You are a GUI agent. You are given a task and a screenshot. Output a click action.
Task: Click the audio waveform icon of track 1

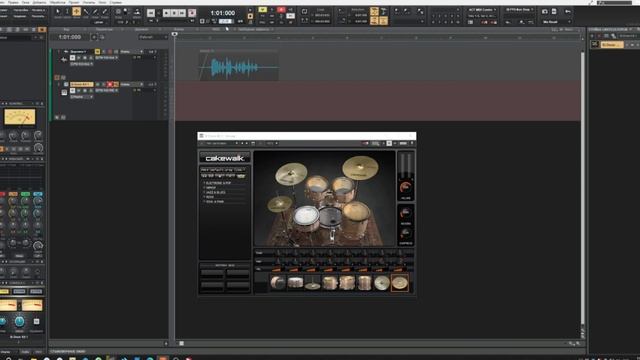click(x=64, y=60)
